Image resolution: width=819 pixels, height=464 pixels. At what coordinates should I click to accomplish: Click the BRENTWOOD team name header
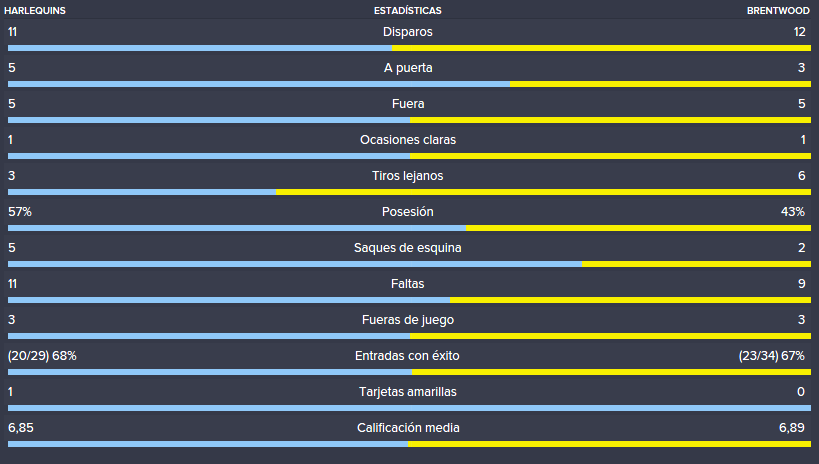[778, 10]
